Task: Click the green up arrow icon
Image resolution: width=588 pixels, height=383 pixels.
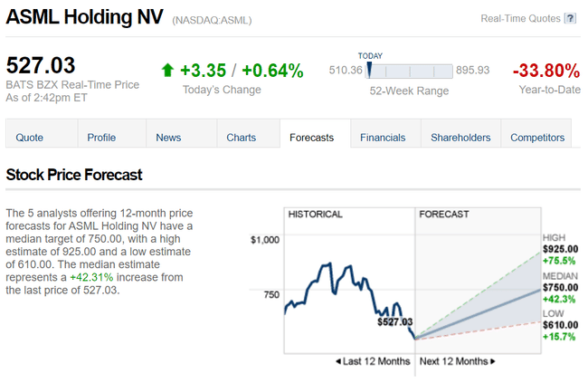Action: tap(167, 71)
